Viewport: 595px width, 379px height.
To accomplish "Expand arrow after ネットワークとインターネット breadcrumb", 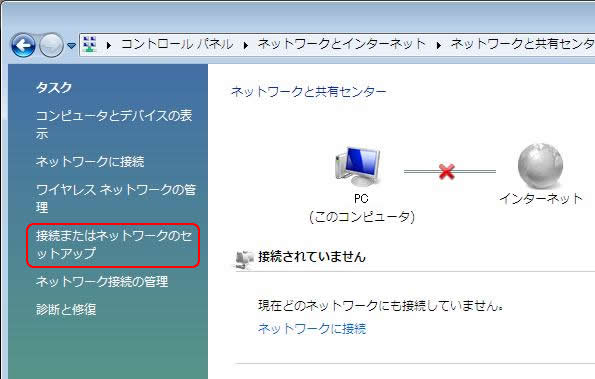I will 439,45.
